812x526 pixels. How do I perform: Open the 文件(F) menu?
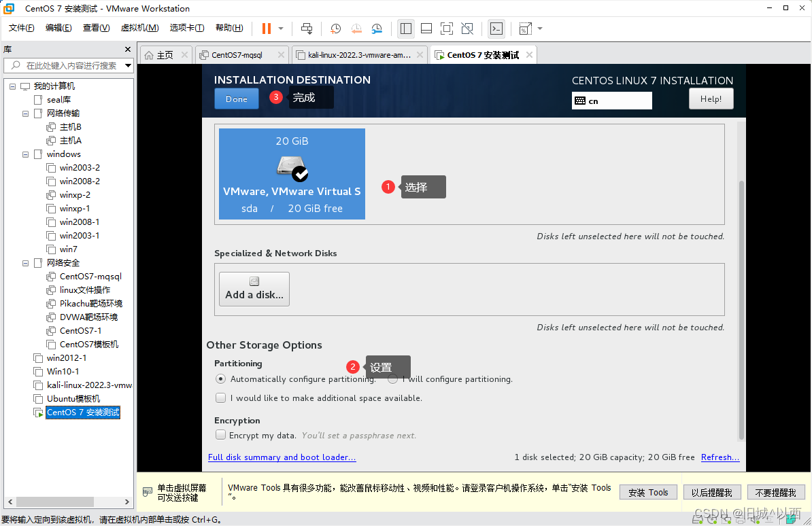coord(21,28)
